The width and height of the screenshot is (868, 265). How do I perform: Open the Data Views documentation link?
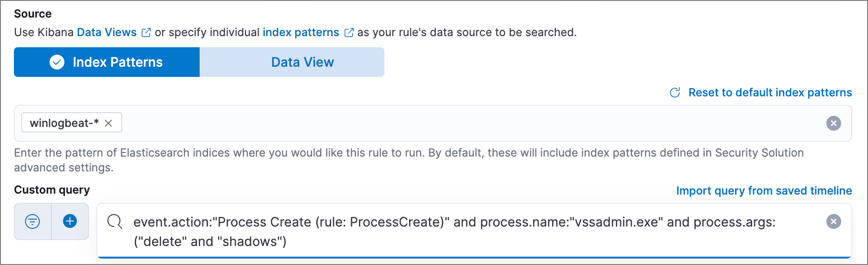pyautogui.click(x=107, y=32)
